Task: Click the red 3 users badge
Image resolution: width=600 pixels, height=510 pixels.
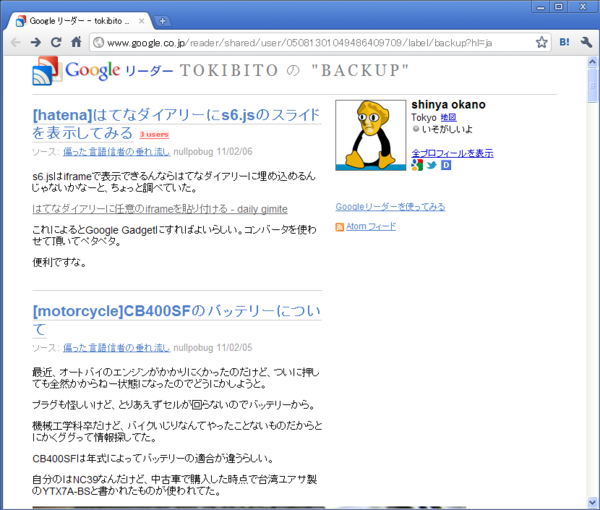Action: 154,134
